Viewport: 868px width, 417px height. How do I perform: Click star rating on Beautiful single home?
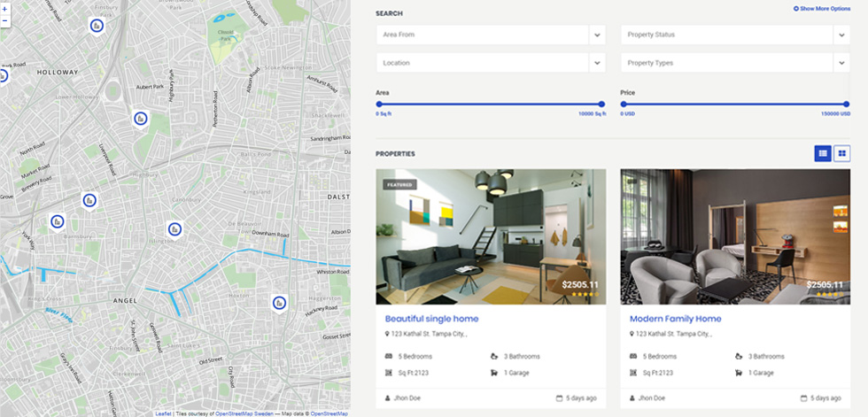point(585,295)
